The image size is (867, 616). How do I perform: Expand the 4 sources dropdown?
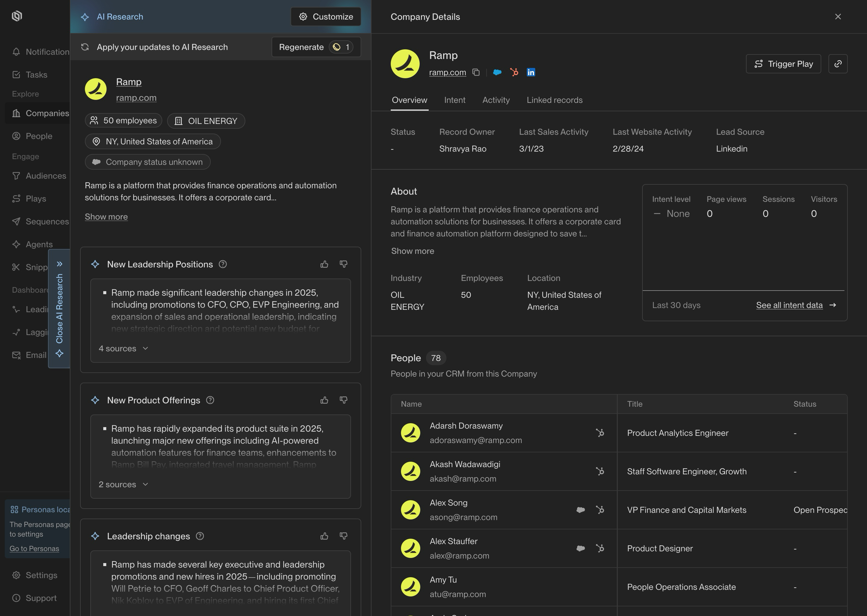123,348
